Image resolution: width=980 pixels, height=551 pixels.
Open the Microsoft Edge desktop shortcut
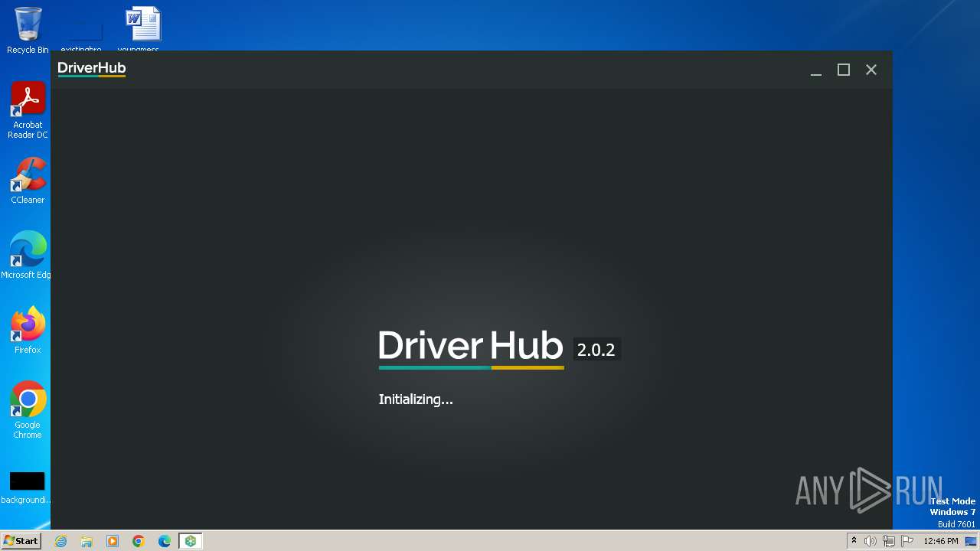pos(28,255)
